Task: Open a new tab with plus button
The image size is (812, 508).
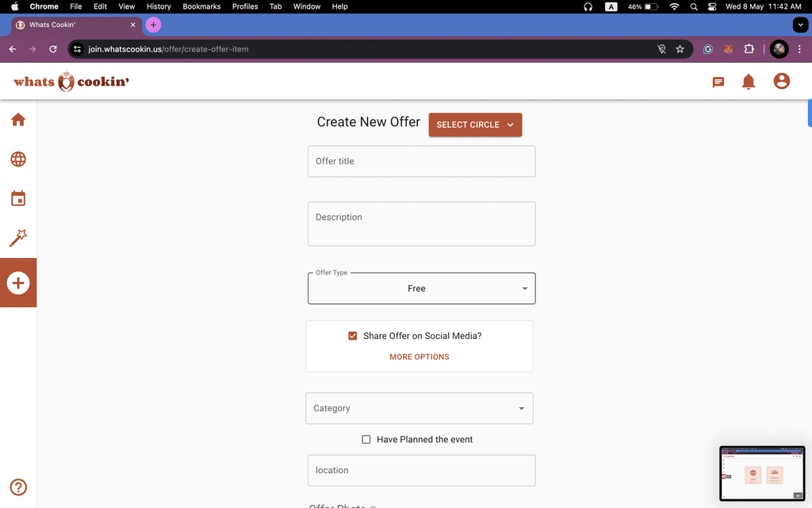Action: 153,25
